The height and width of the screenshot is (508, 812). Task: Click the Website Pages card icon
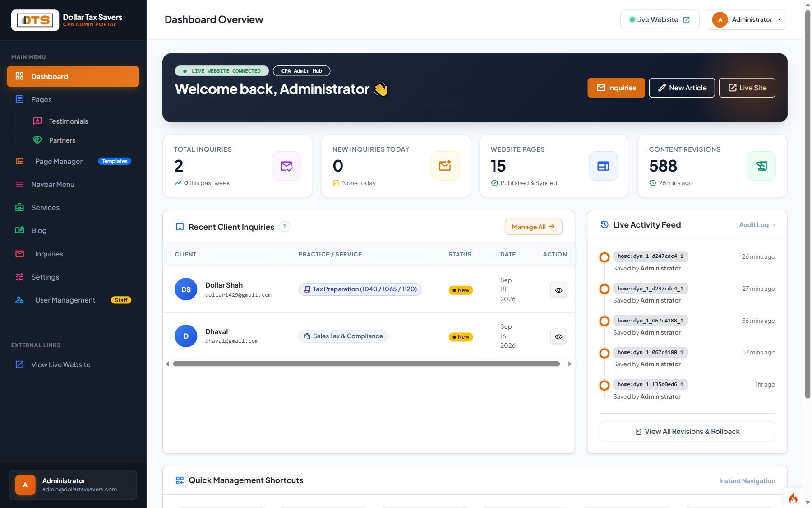click(x=603, y=166)
